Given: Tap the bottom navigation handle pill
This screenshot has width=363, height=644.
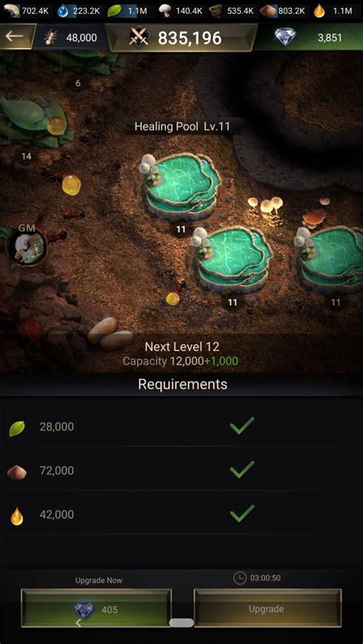Looking at the screenshot, I should tap(181, 623).
